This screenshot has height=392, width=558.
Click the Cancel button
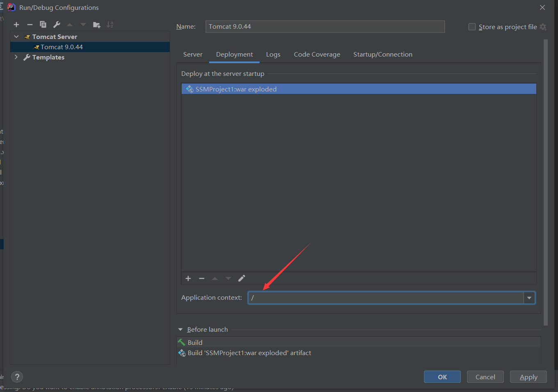pyautogui.click(x=485, y=377)
